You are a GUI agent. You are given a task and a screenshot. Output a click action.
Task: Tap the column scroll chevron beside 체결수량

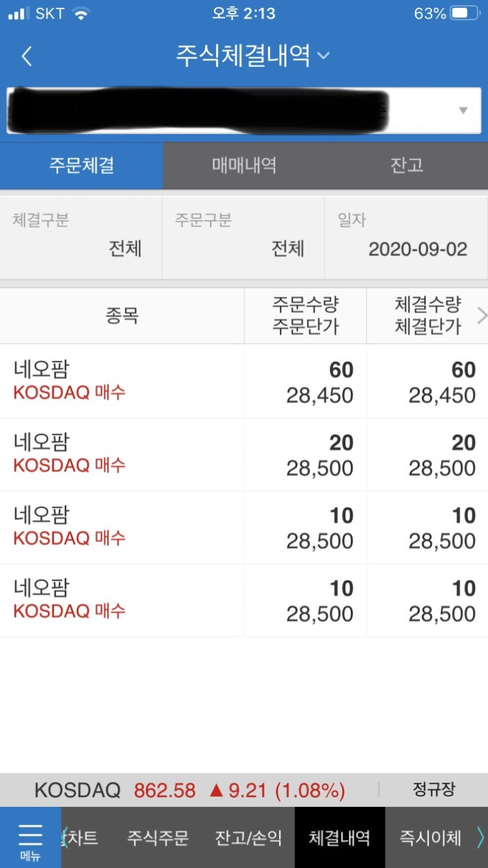pyautogui.click(x=481, y=316)
